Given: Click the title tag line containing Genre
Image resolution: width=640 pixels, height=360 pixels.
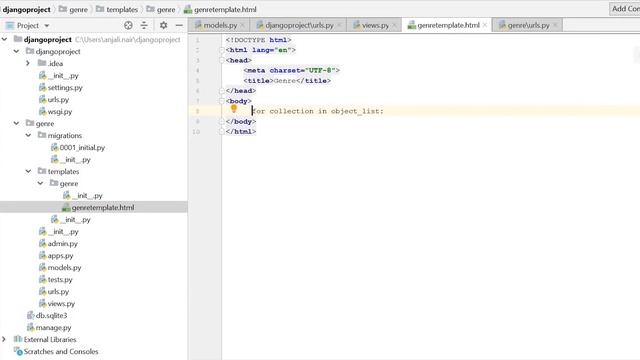Looking at the screenshot, I should [287, 81].
